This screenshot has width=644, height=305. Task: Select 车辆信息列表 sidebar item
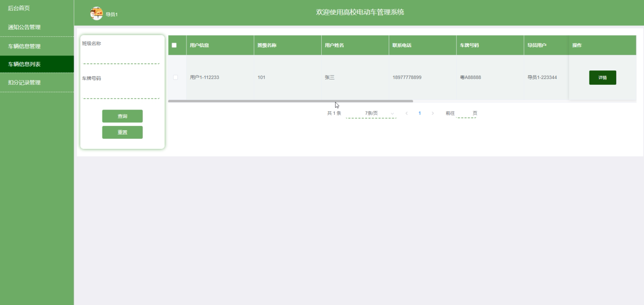pos(37,64)
